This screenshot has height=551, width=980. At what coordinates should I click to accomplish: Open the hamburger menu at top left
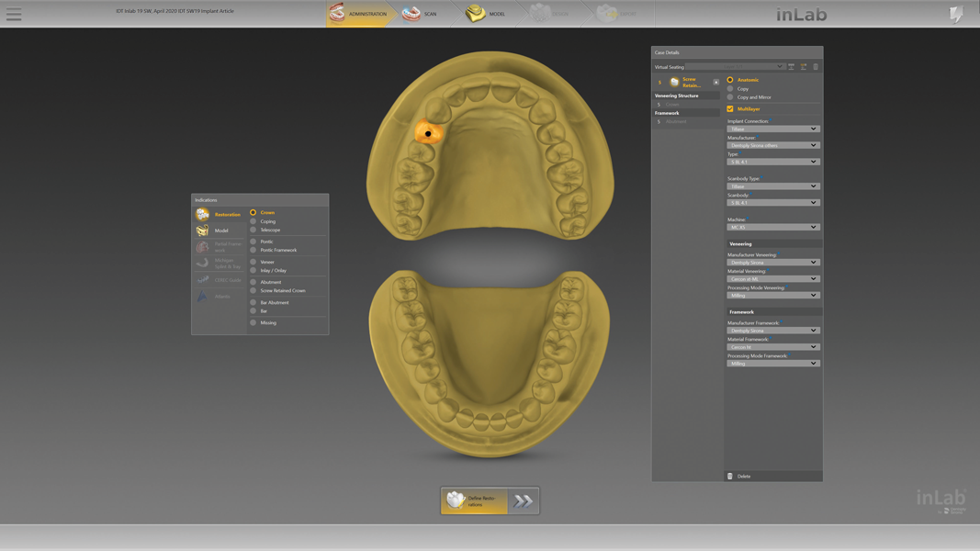pos(14,14)
